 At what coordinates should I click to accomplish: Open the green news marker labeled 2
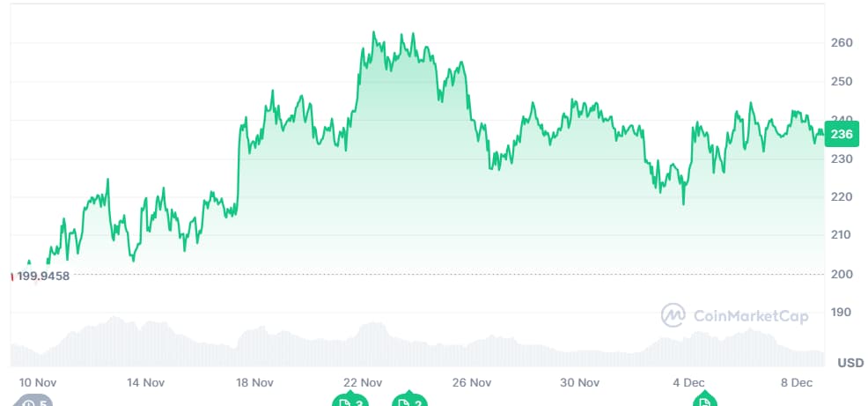tap(409, 402)
